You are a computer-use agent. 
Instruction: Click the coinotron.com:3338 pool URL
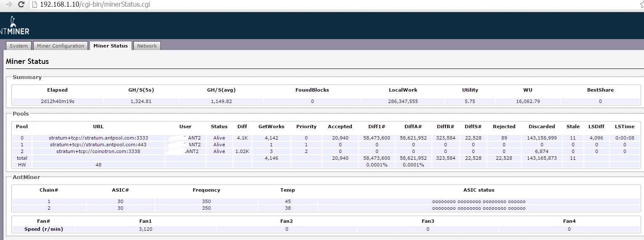pos(98,151)
